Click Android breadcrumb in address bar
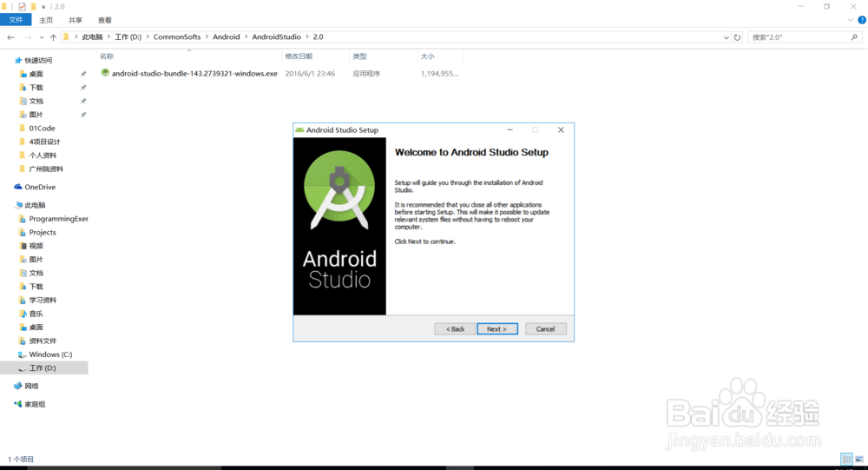The height and width of the screenshot is (470, 868). (227, 37)
